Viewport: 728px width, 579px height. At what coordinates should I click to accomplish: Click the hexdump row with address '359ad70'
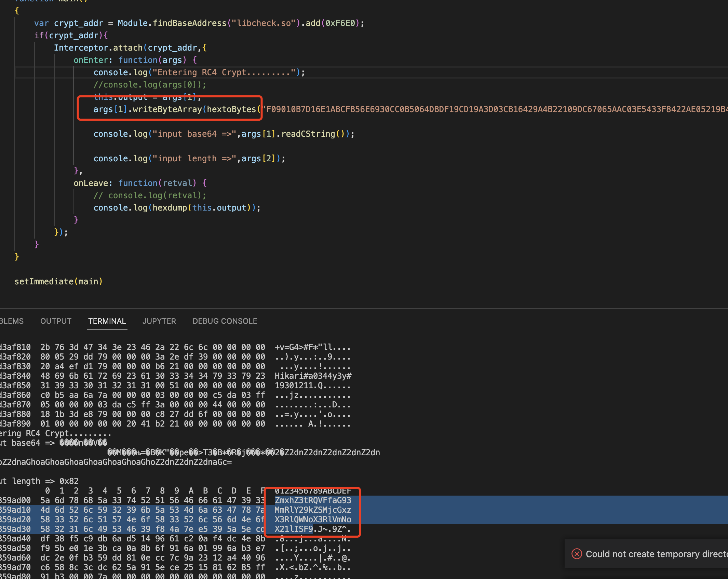175,567
